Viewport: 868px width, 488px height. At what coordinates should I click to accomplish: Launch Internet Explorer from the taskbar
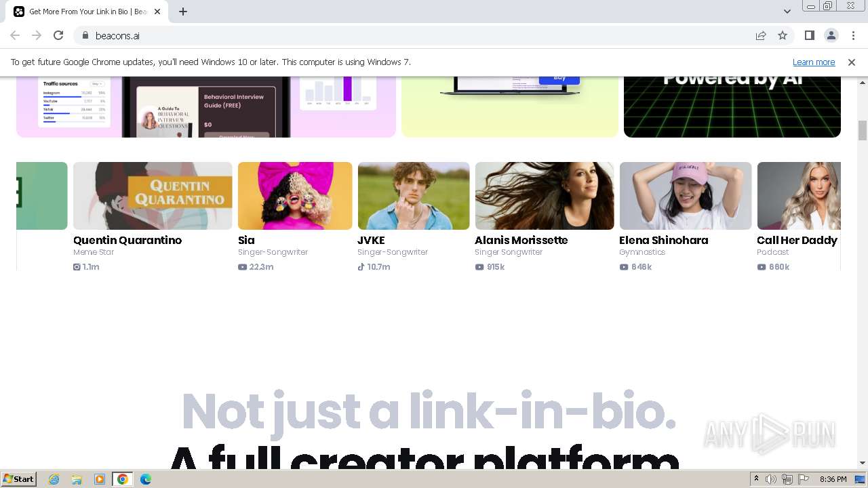[54, 479]
